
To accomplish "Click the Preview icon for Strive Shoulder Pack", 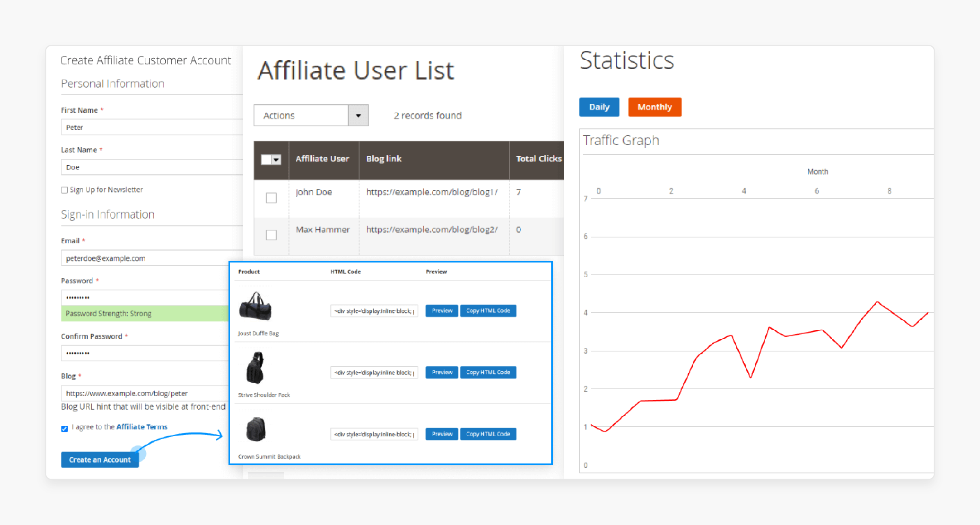I will coord(441,372).
